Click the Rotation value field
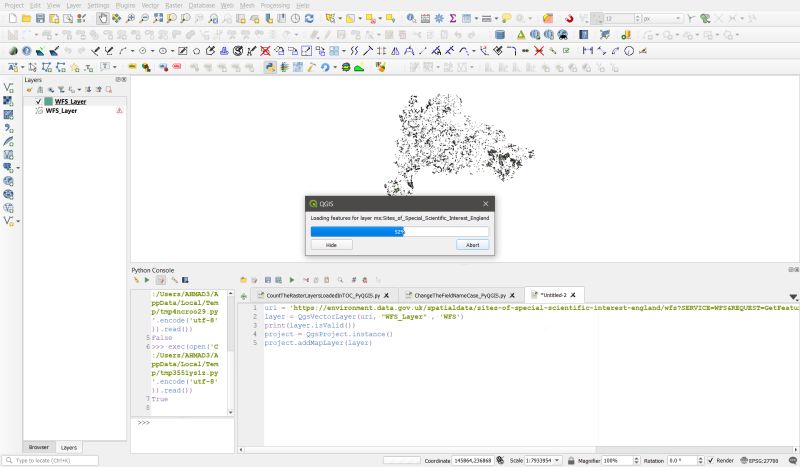Screen dimensions: 800x467 [x=682, y=460]
